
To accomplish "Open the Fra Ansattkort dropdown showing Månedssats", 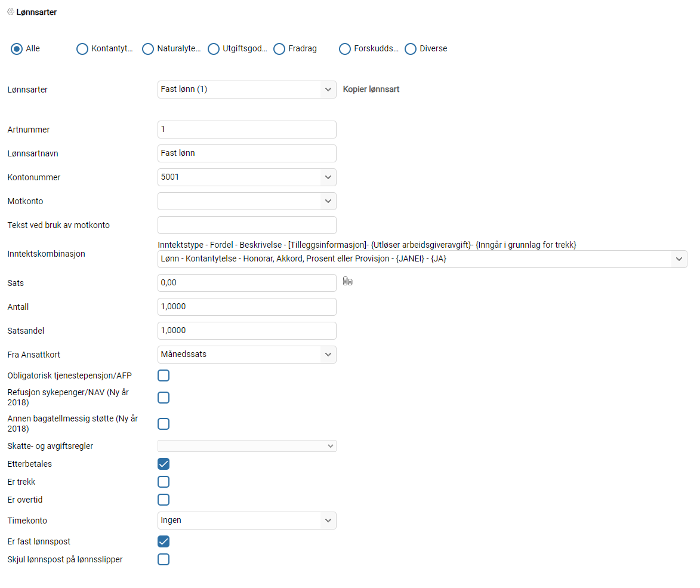I will point(247,355).
